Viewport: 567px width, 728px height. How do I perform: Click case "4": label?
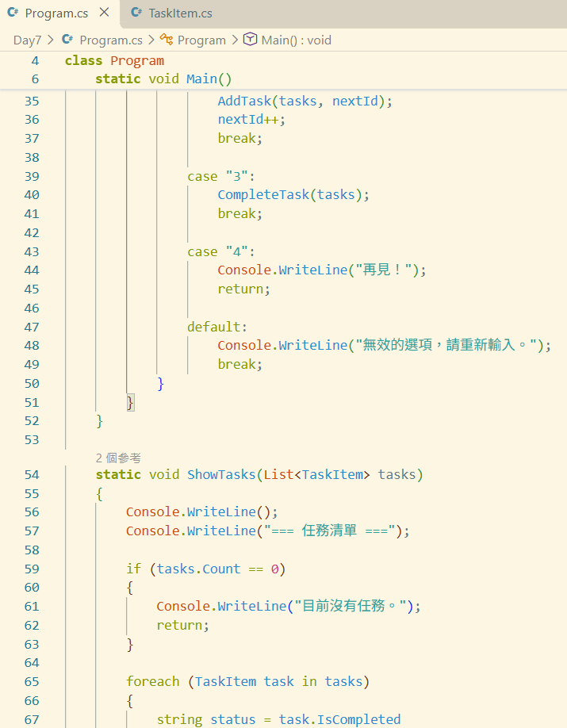(221, 251)
